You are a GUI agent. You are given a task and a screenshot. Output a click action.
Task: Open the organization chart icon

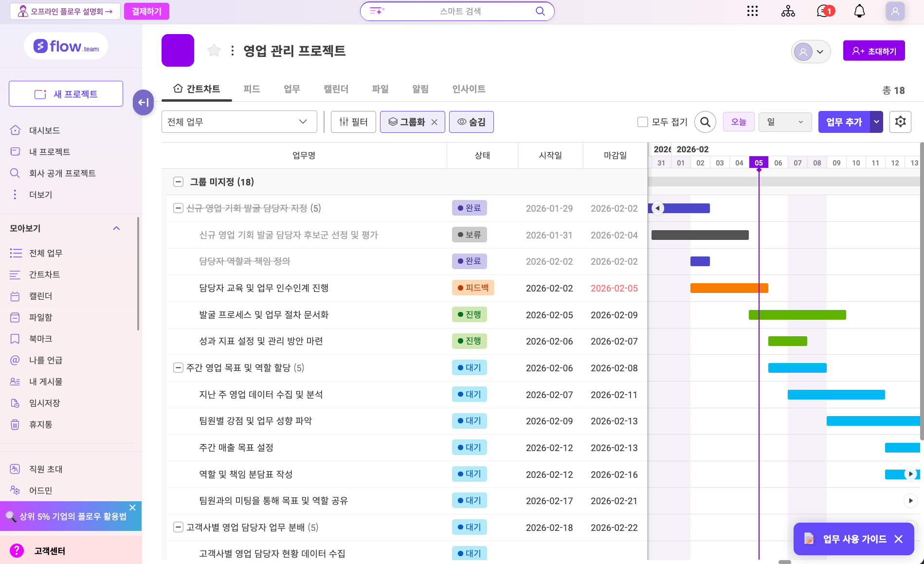click(x=788, y=11)
